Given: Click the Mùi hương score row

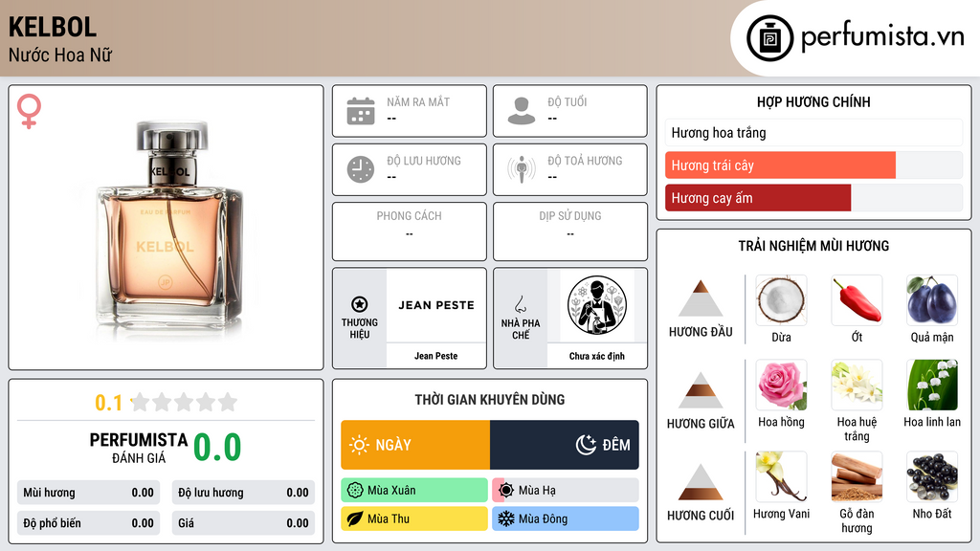Looking at the screenshot, I should click(x=88, y=493).
